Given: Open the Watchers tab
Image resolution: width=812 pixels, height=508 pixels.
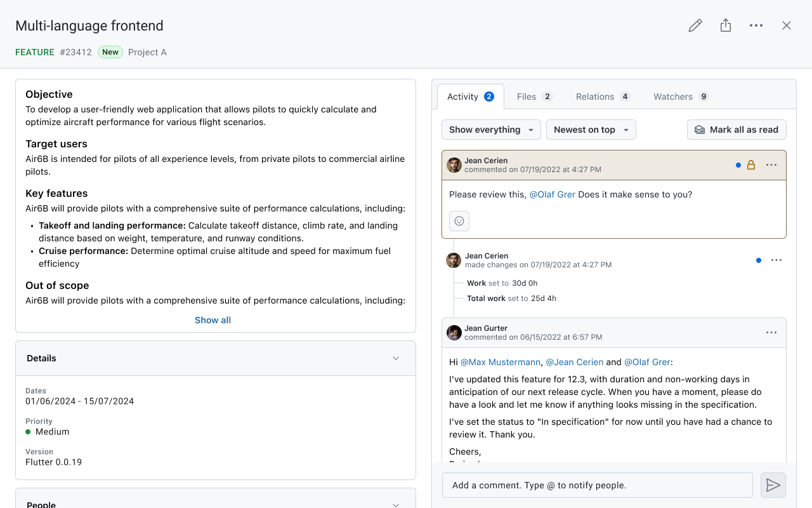Looking at the screenshot, I should tap(680, 97).
